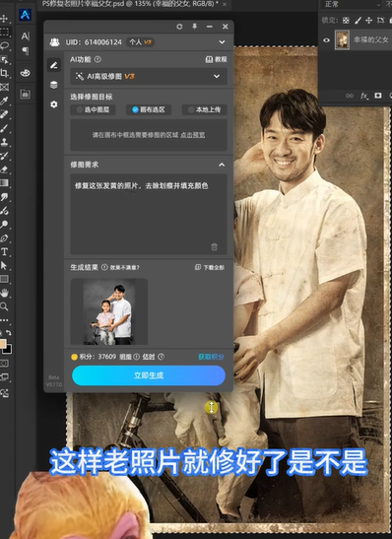Select the 选中图层 radio option
This screenshot has width=392, height=539.
click(x=93, y=109)
